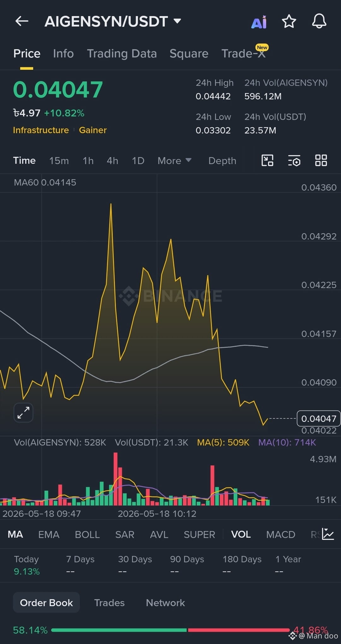Open the Order Book tab
The height and width of the screenshot is (644, 341).
click(46, 603)
